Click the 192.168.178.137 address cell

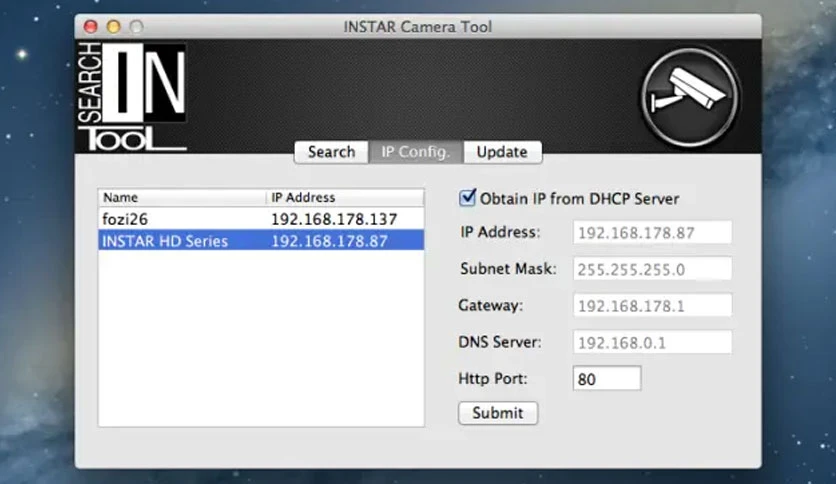pos(334,219)
